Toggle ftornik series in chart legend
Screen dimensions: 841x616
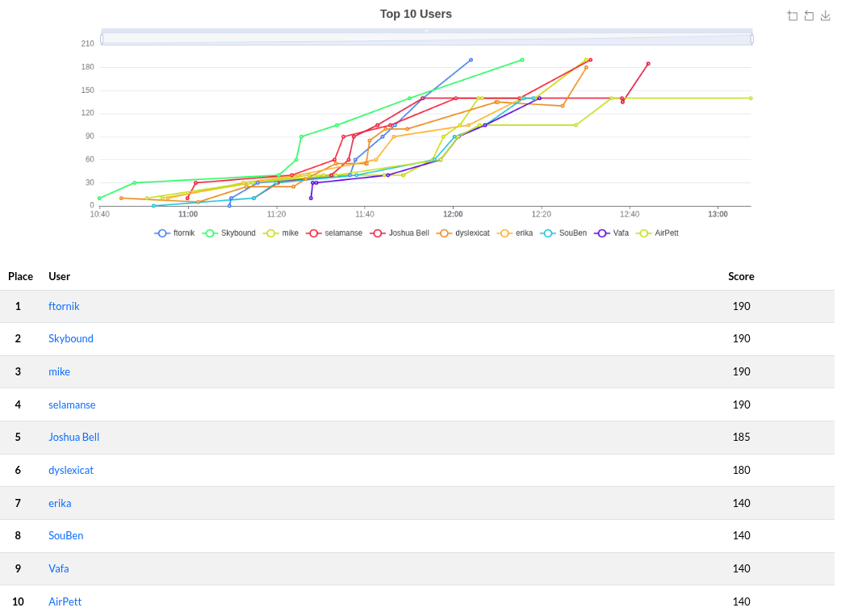coord(174,233)
